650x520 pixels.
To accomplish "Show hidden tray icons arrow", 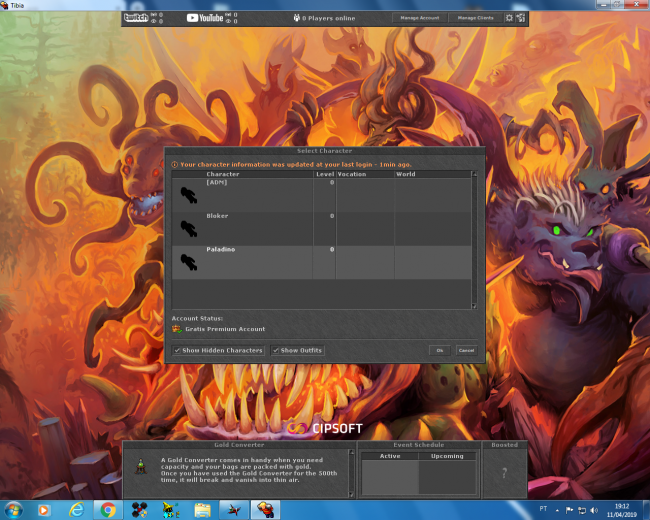I will tap(557, 510).
